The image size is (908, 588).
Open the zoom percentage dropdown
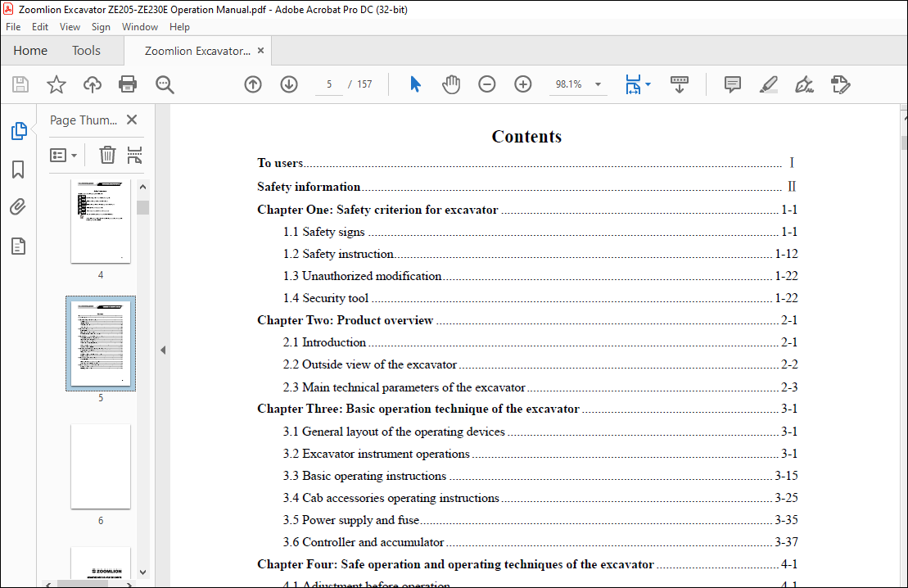(x=598, y=84)
